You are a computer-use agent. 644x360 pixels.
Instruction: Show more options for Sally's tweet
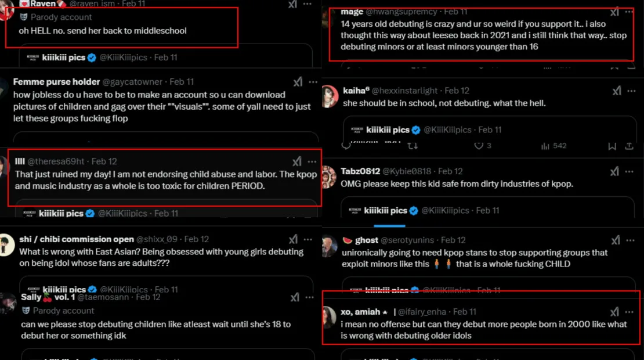pyautogui.click(x=312, y=297)
